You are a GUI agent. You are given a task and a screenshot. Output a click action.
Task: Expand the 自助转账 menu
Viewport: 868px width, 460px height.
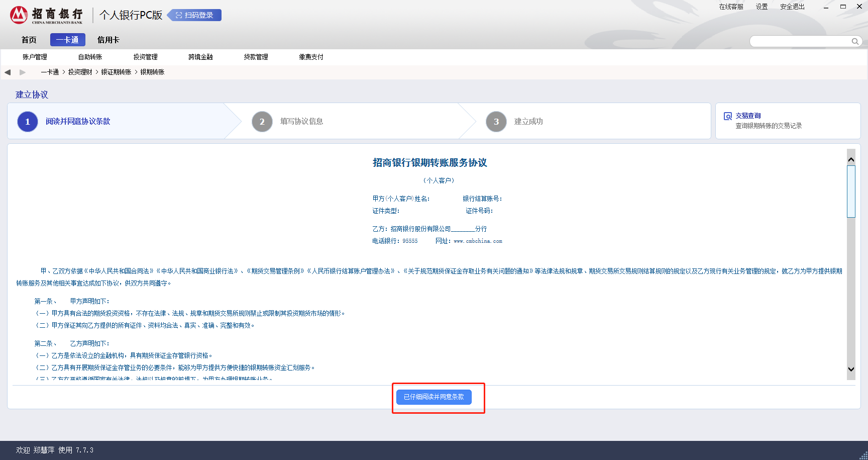(x=90, y=57)
